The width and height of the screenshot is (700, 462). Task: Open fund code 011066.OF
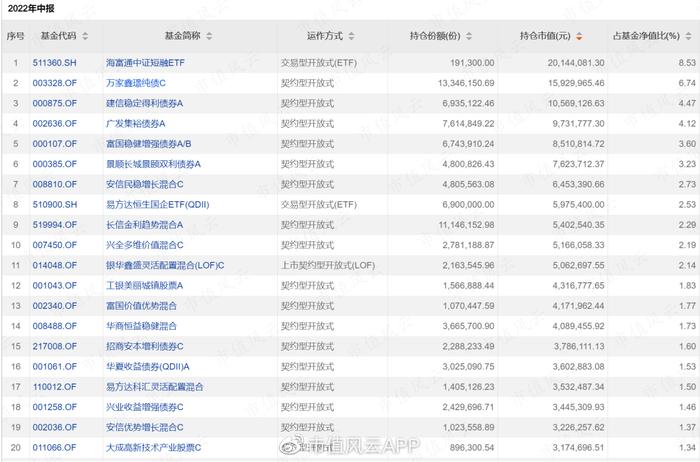pyautogui.click(x=54, y=447)
